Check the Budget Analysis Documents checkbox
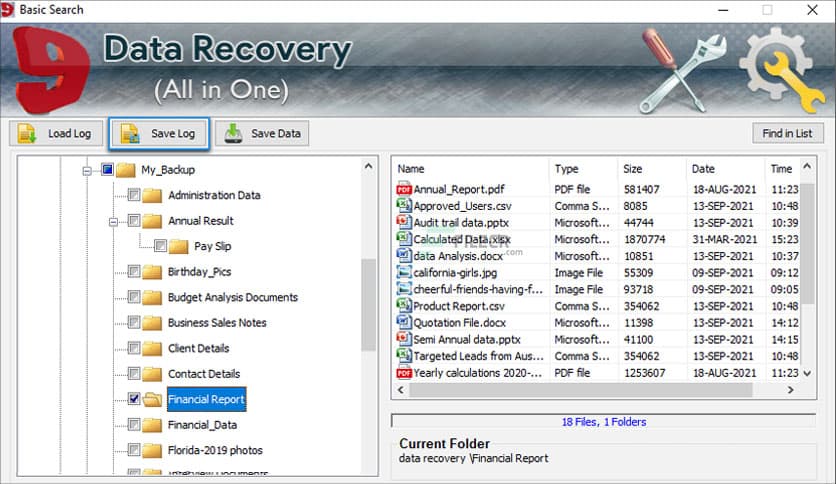The width and height of the screenshot is (836, 484). pyautogui.click(x=134, y=297)
